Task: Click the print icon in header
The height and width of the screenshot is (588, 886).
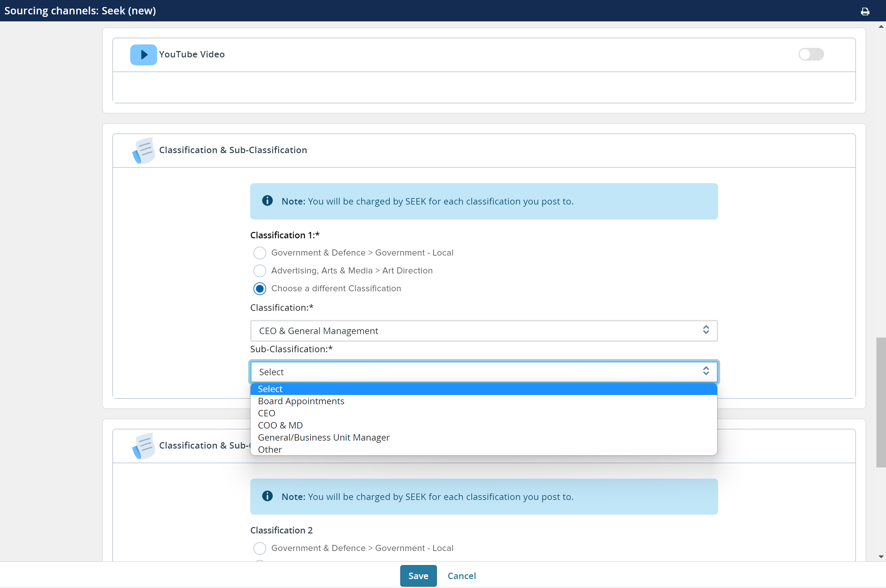Action: pyautogui.click(x=865, y=11)
